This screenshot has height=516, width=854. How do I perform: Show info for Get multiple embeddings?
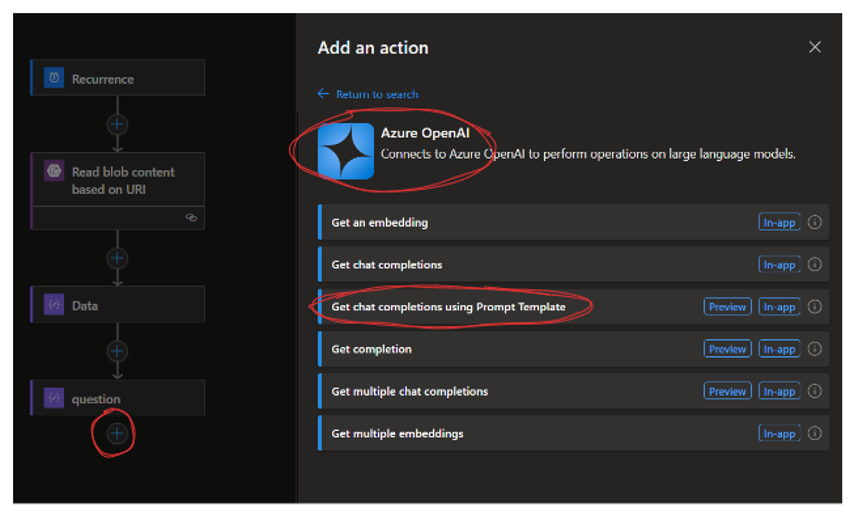click(x=814, y=433)
